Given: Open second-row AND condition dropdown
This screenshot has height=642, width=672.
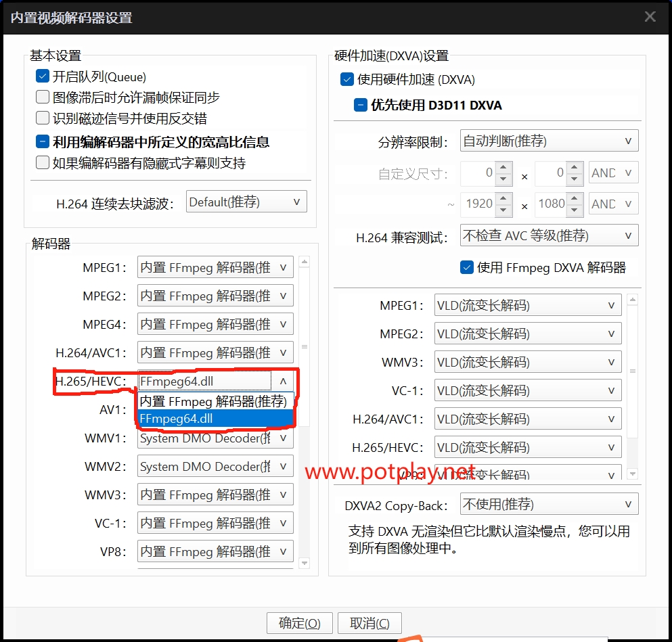Looking at the screenshot, I should click(x=613, y=204).
